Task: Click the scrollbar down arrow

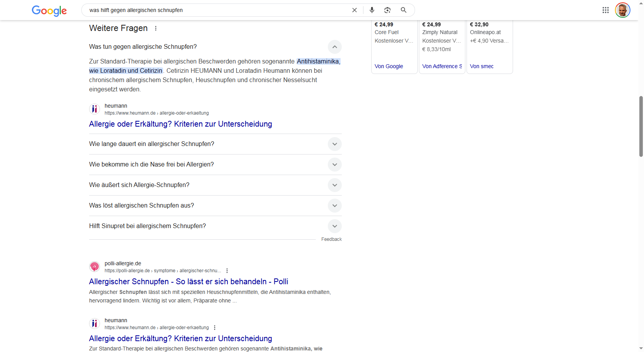Action: [641, 349]
